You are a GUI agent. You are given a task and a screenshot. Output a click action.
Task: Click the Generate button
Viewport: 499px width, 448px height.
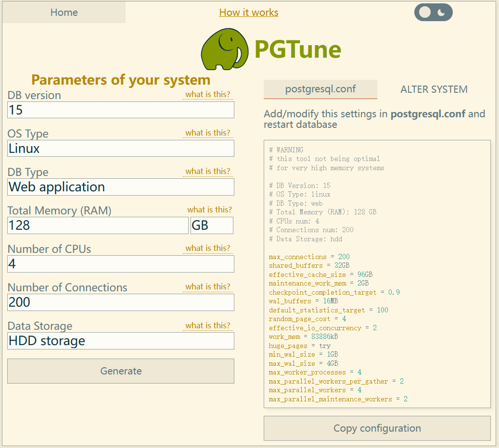tap(121, 371)
